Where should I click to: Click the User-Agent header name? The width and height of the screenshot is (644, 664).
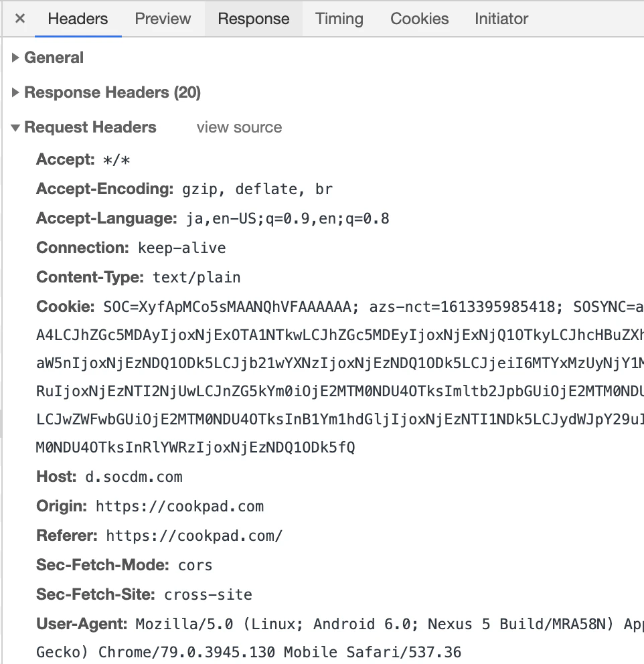coord(82,624)
